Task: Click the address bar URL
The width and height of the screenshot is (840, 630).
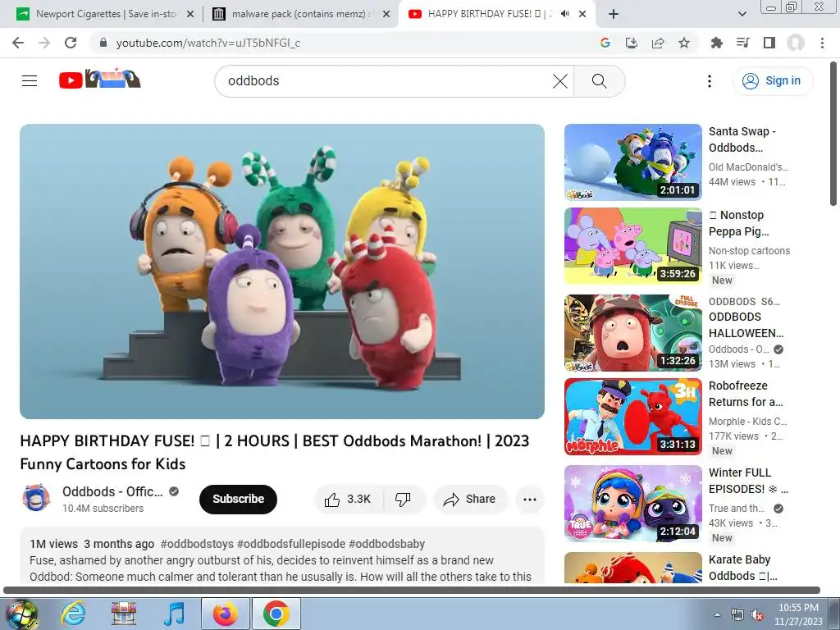Action: (208, 43)
